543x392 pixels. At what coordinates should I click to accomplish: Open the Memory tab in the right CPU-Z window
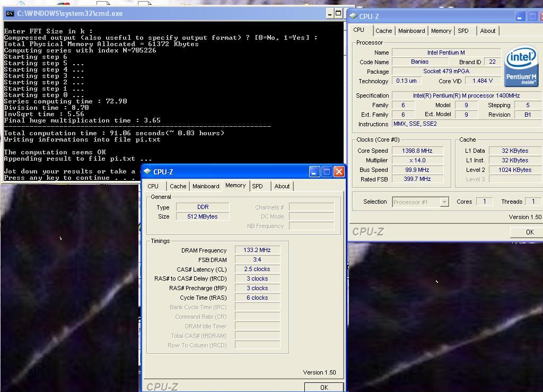(441, 31)
